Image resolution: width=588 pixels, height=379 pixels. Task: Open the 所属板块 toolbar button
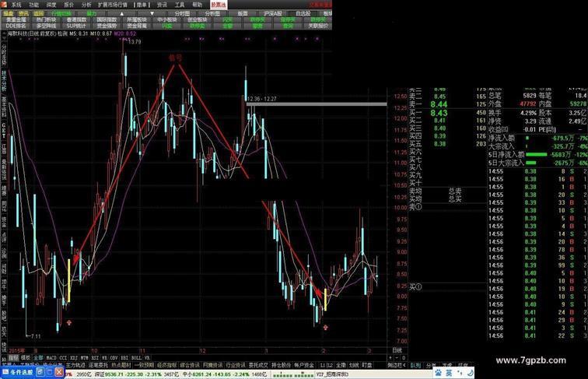tap(137, 19)
